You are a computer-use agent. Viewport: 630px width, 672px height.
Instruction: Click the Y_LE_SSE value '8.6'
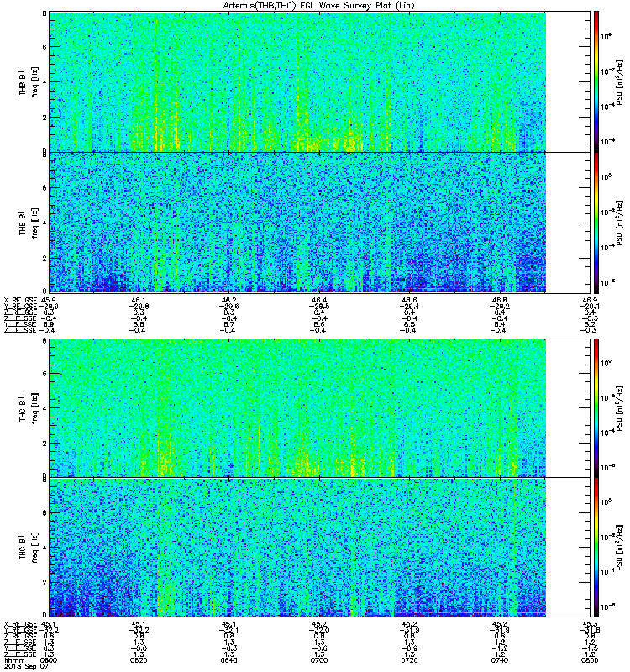tap(319, 324)
